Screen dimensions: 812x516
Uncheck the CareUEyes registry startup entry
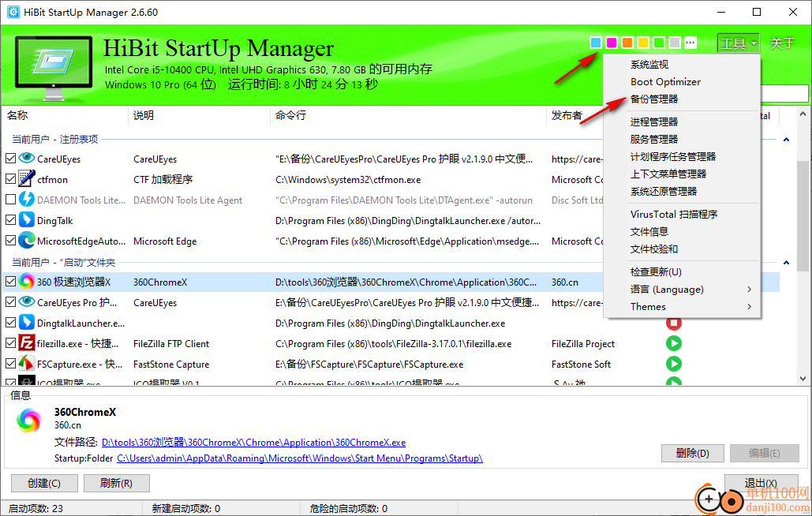[x=10, y=159]
